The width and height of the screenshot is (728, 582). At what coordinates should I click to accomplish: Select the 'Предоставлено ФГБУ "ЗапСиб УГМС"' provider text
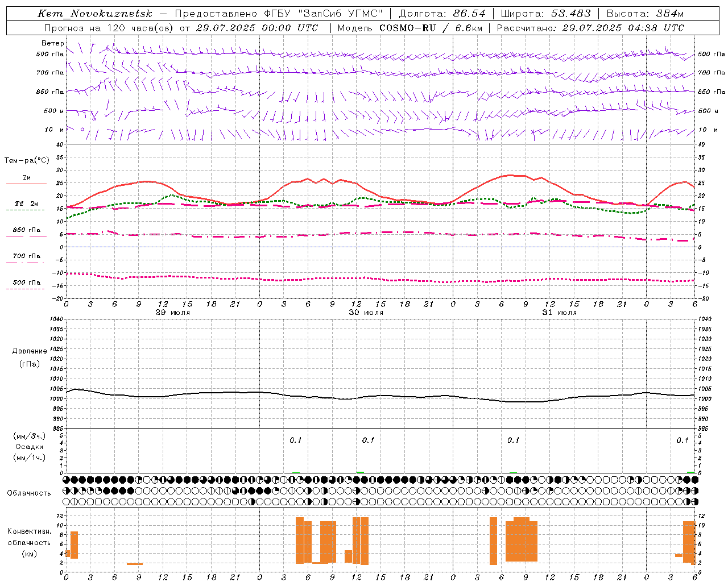279,14
